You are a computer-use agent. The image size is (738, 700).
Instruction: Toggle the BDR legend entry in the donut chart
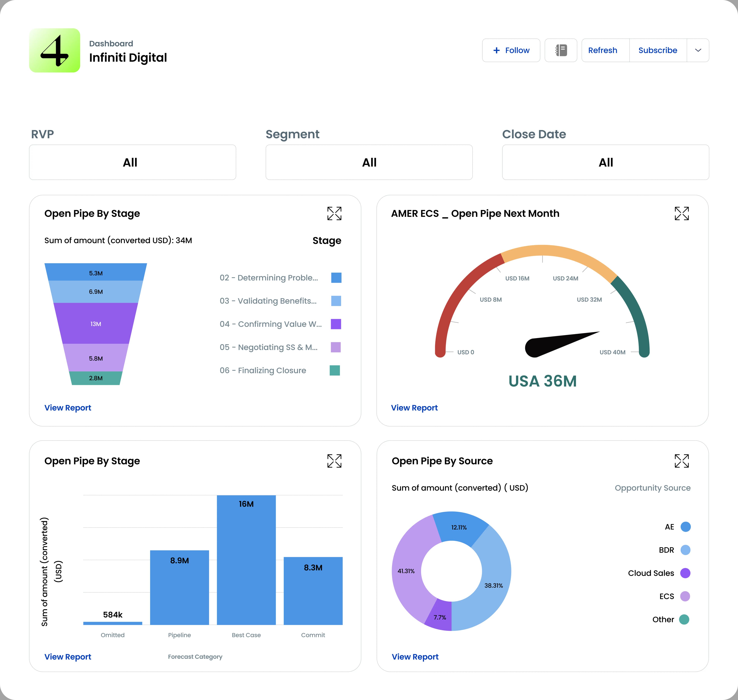click(685, 550)
